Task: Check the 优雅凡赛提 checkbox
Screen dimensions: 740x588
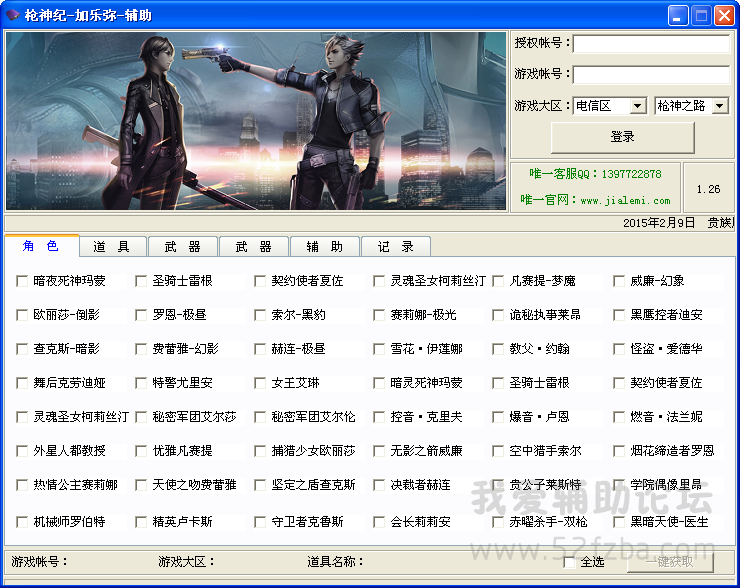Action: [x=141, y=451]
